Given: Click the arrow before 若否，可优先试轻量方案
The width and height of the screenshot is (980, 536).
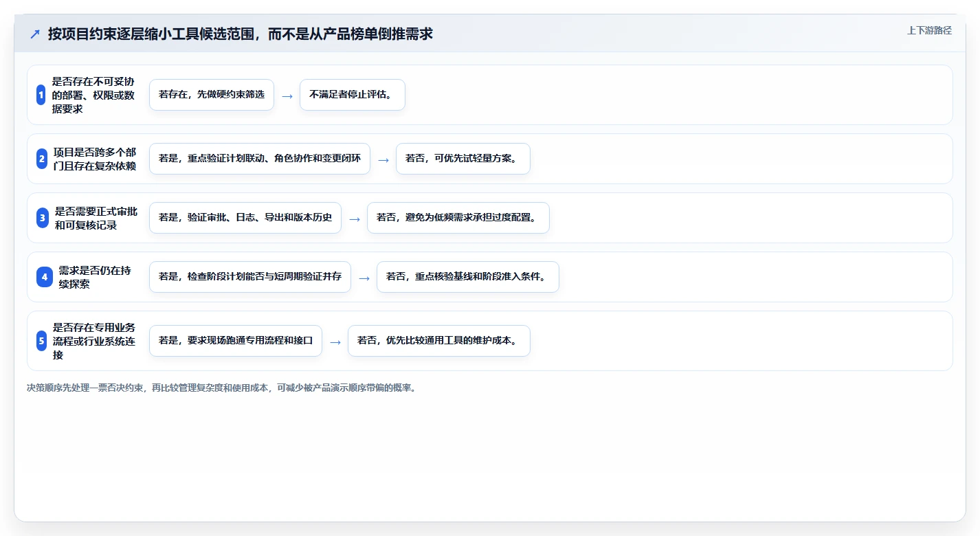Looking at the screenshot, I should [x=383, y=159].
